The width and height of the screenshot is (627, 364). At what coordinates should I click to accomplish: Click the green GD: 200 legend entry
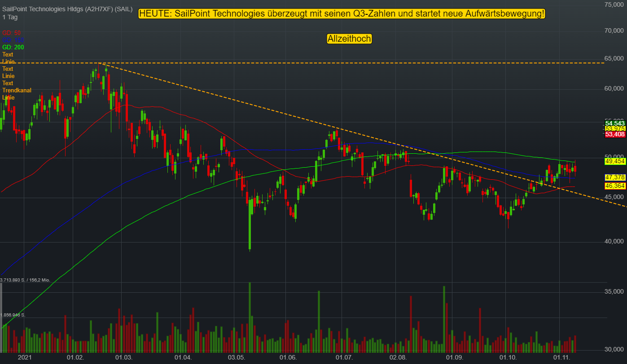point(13,47)
